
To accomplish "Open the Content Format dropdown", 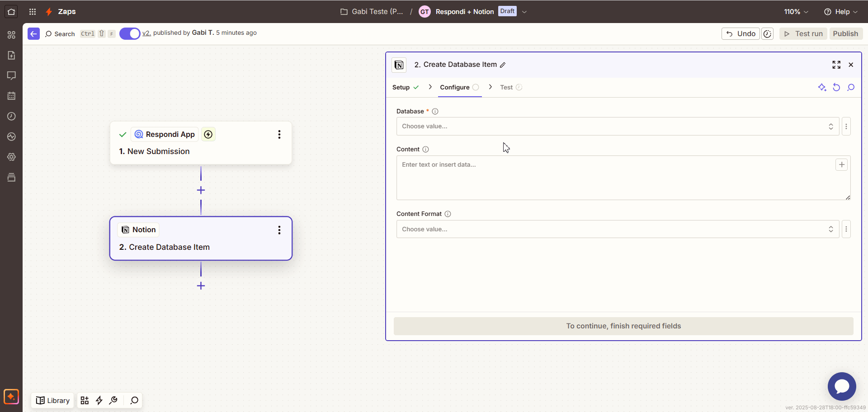I will click(618, 229).
